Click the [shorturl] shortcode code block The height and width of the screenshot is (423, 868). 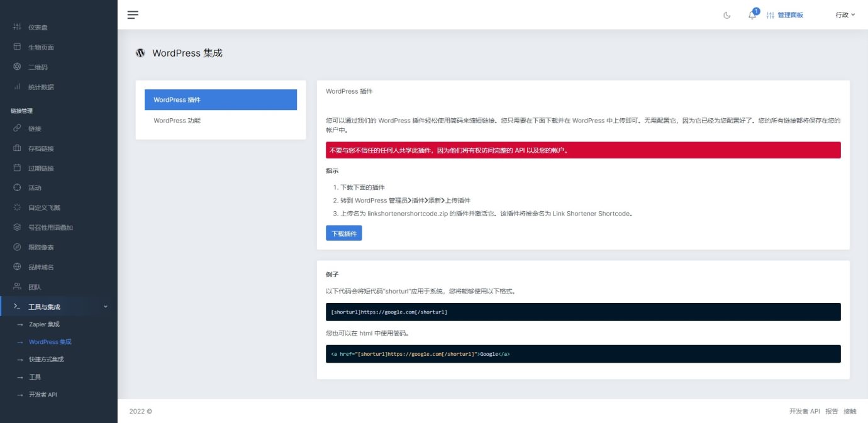click(583, 312)
